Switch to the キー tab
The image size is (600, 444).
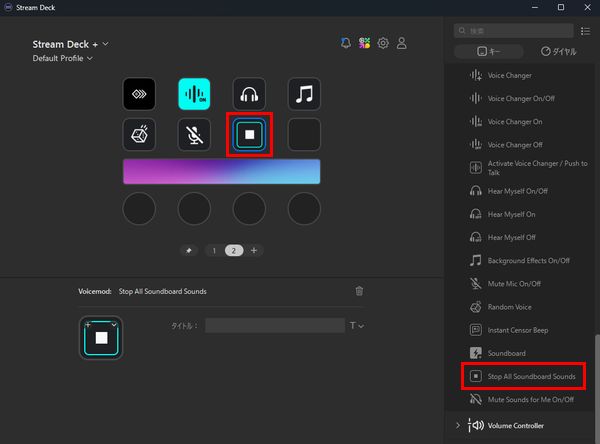(x=489, y=51)
